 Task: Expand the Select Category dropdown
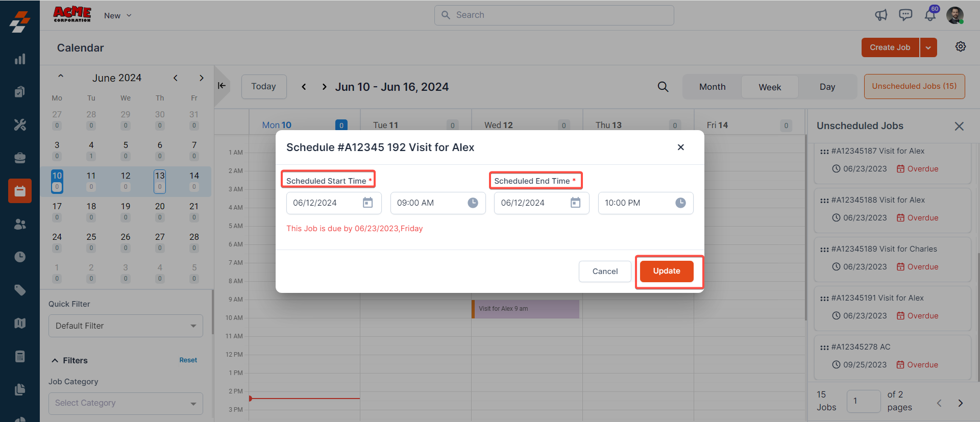tap(126, 403)
